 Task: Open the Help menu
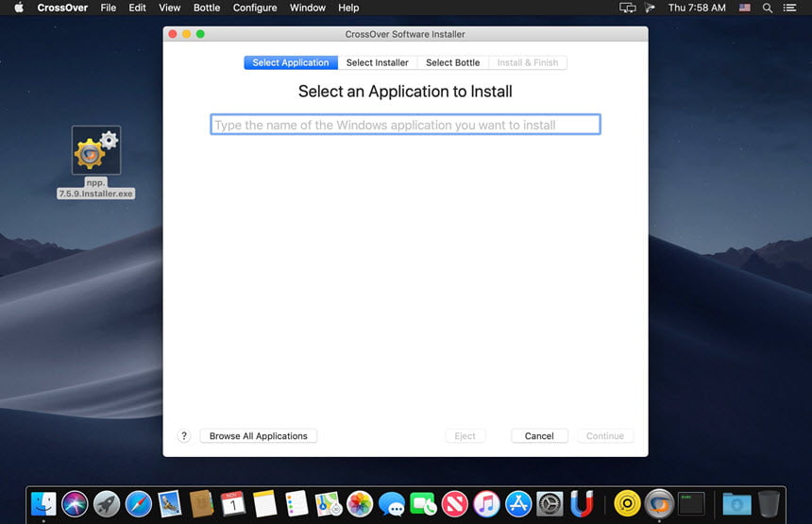click(x=348, y=8)
